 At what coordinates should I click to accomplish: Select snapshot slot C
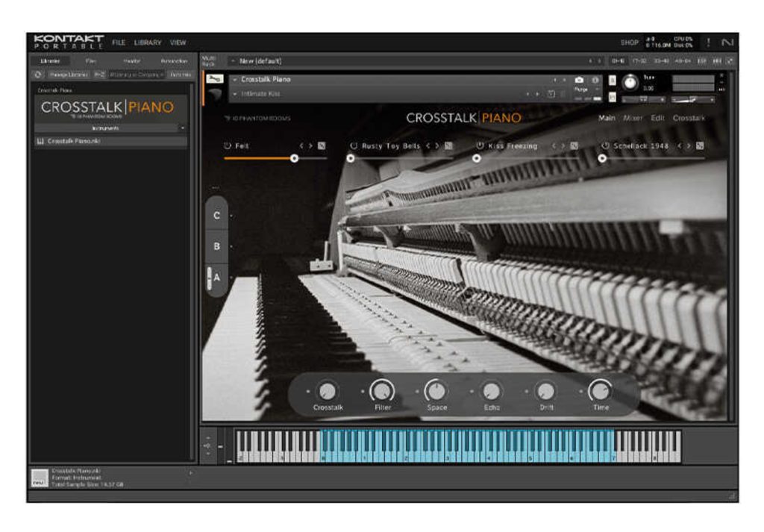[217, 216]
